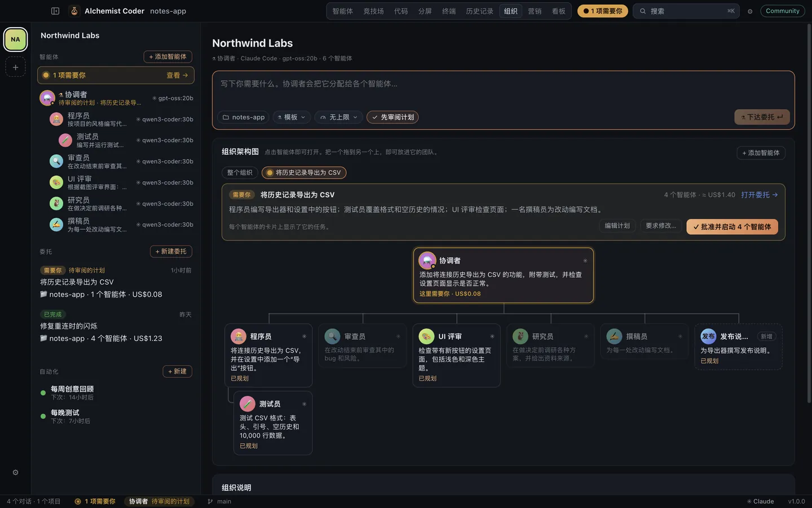Click the task prompt text area
This screenshot has width=812, height=508.
point(503,89)
